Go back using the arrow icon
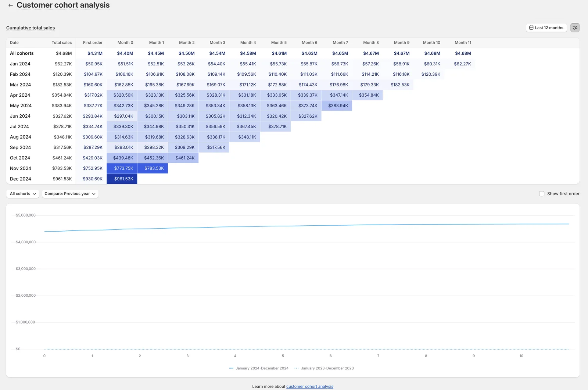 click(10, 6)
